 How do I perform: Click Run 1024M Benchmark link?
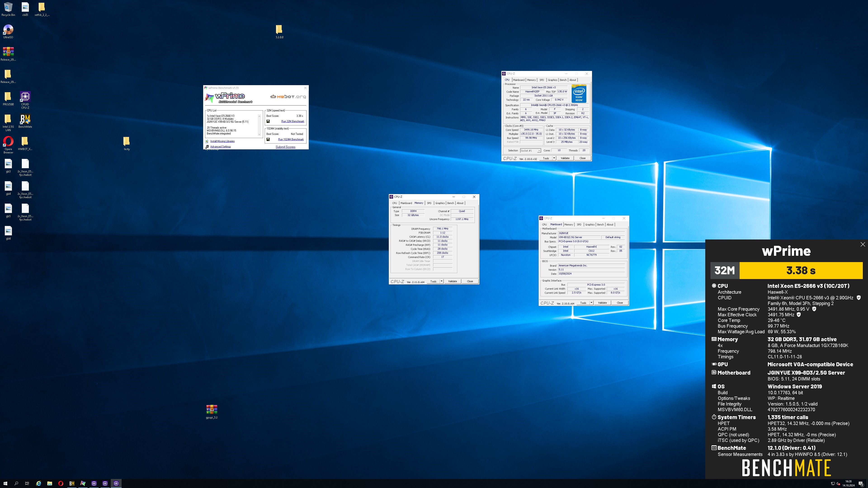coord(291,139)
